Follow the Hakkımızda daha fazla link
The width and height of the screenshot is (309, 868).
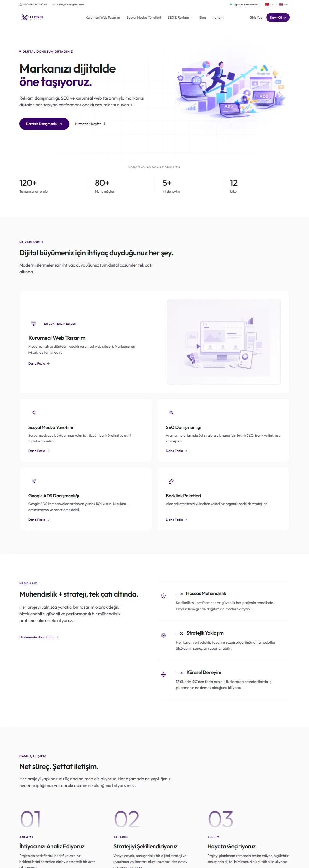[x=39, y=637]
